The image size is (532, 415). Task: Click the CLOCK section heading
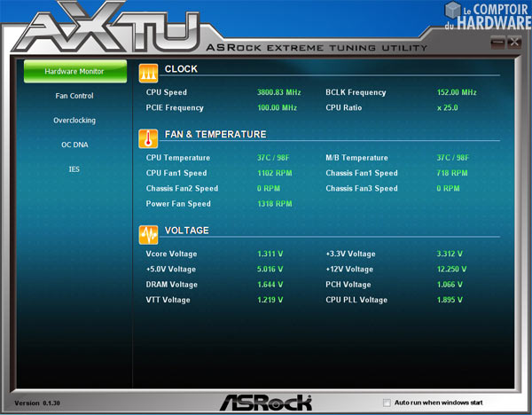pos(181,69)
